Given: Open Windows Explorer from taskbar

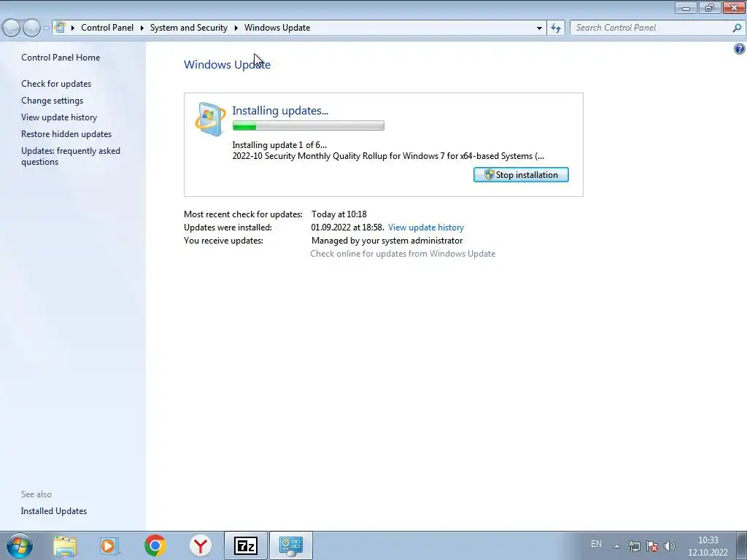Looking at the screenshot, I should pos(65,545).
